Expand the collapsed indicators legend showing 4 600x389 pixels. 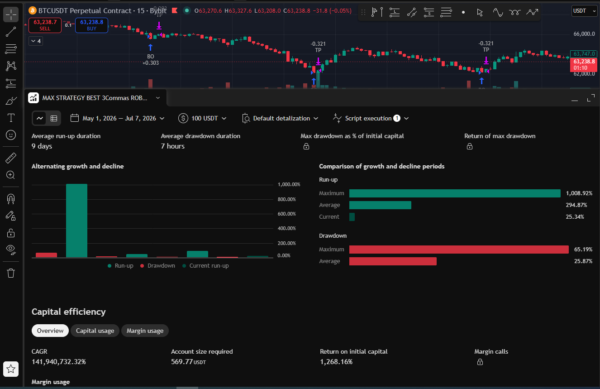tap(36, 41)
